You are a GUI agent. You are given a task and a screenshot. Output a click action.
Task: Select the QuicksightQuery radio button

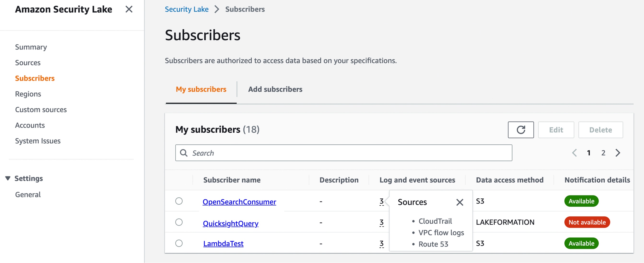point(179,222)
